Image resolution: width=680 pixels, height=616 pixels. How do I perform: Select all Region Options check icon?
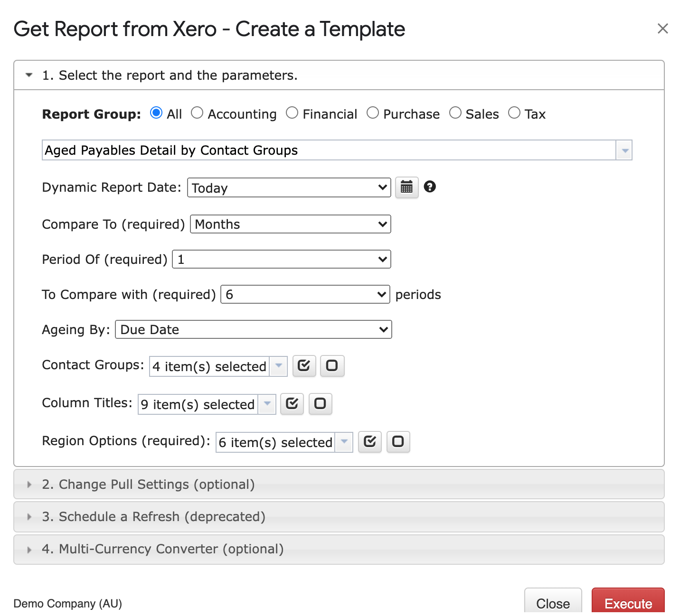pos(369,442)
